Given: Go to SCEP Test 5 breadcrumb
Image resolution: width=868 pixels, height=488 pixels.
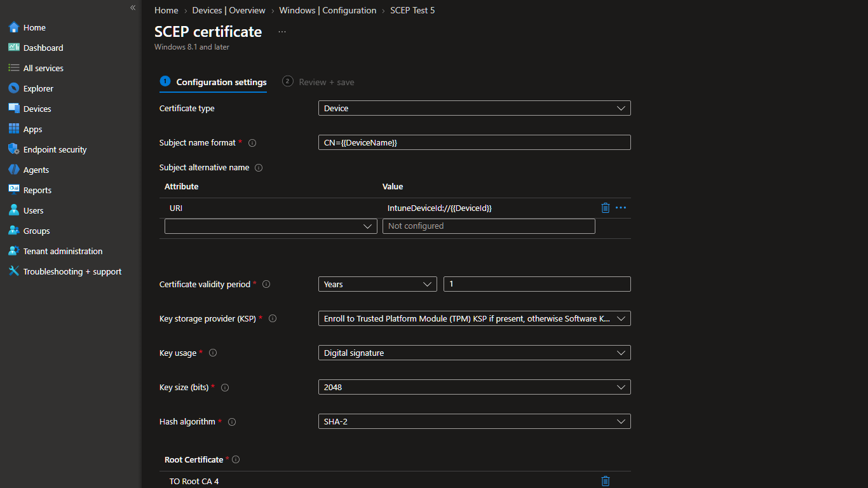Looking at the screenshot, I should 412,10.
